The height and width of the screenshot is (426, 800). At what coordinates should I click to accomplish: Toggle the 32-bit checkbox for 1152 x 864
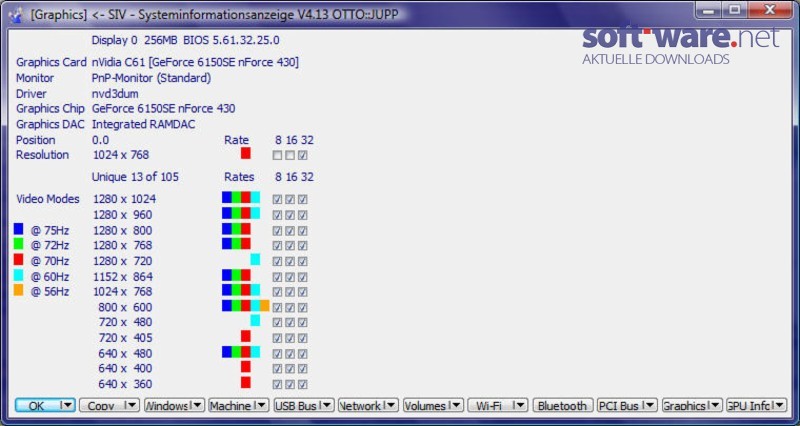coord(303,277)
